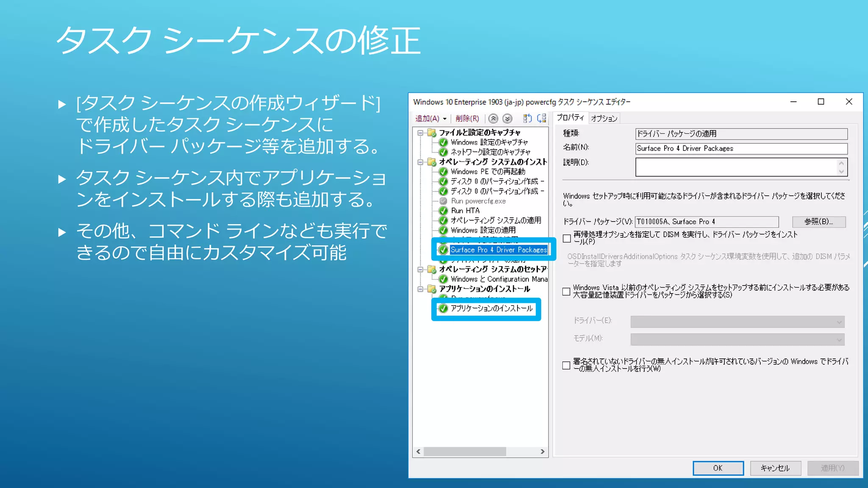Select the Run HTA step check icon
The height and width of the screenshot is (488, 868).
click(443, 211)
